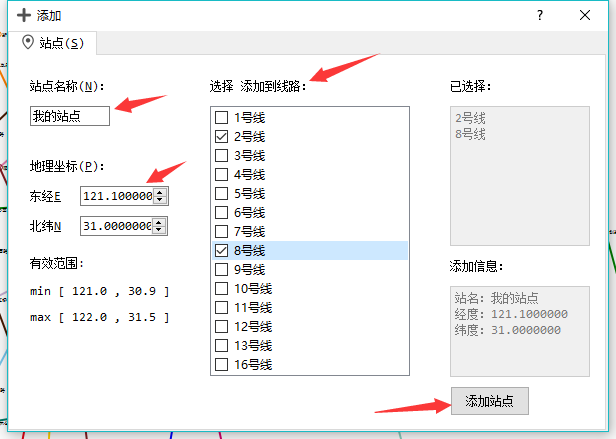Decrease 东经E value with down arrow
Viewport: 616px width, 439px height.
point(160,200)
